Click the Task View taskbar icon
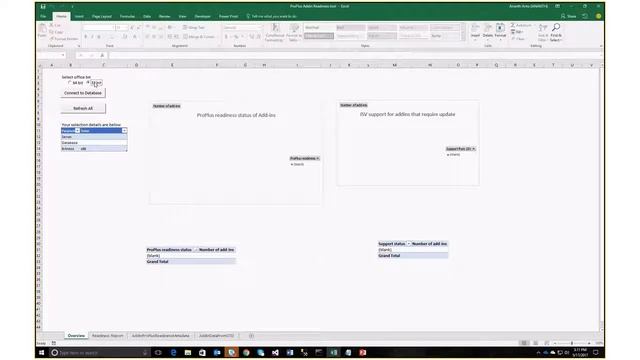This screenshot has width=640, height=360. tap(158, 352)
